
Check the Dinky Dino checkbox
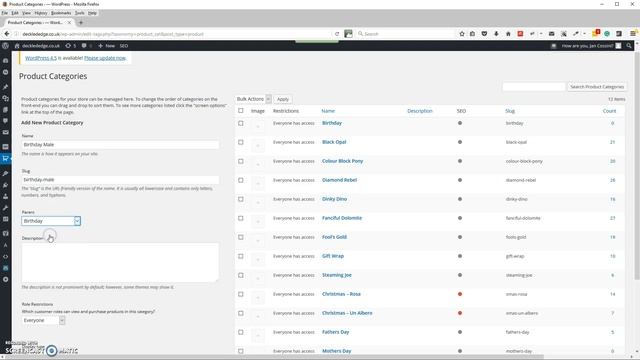pos(241,199)
